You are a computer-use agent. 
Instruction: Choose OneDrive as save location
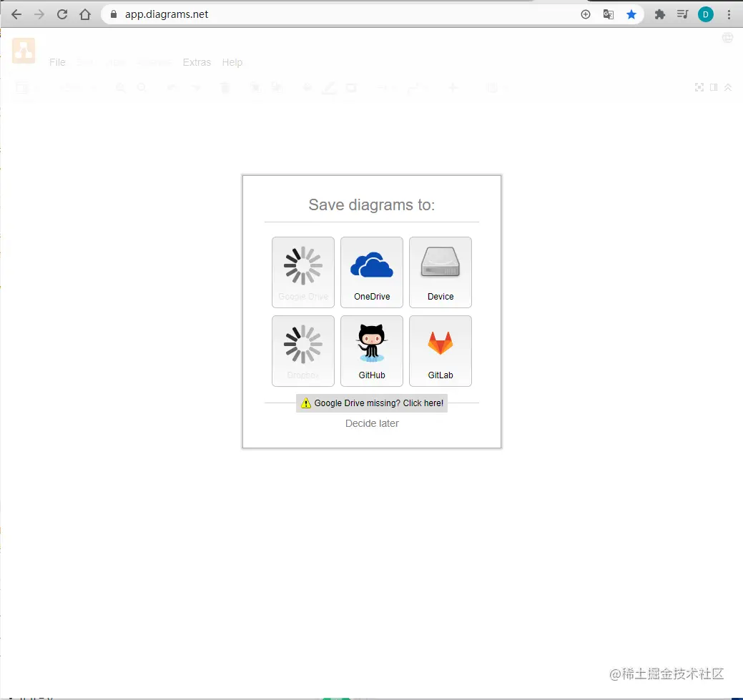point(372,272)
